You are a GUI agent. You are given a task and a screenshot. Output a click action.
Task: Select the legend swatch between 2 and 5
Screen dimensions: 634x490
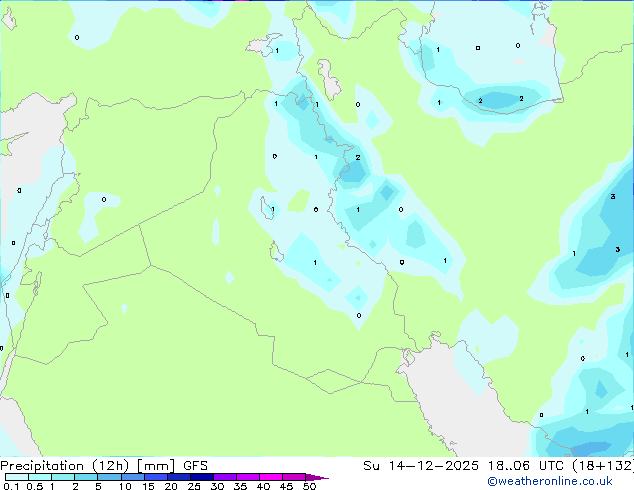tap(86, 477)
